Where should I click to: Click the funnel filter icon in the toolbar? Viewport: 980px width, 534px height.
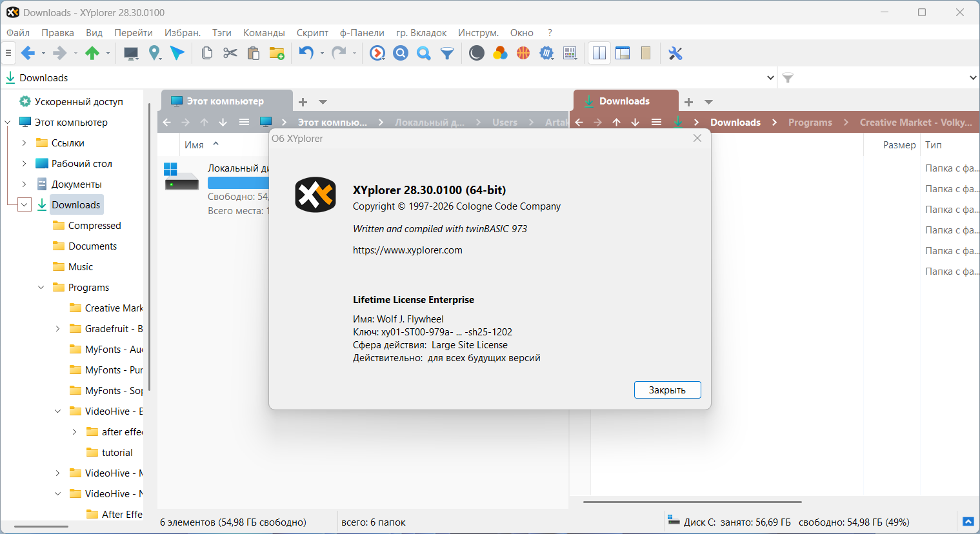click(447, 54)
